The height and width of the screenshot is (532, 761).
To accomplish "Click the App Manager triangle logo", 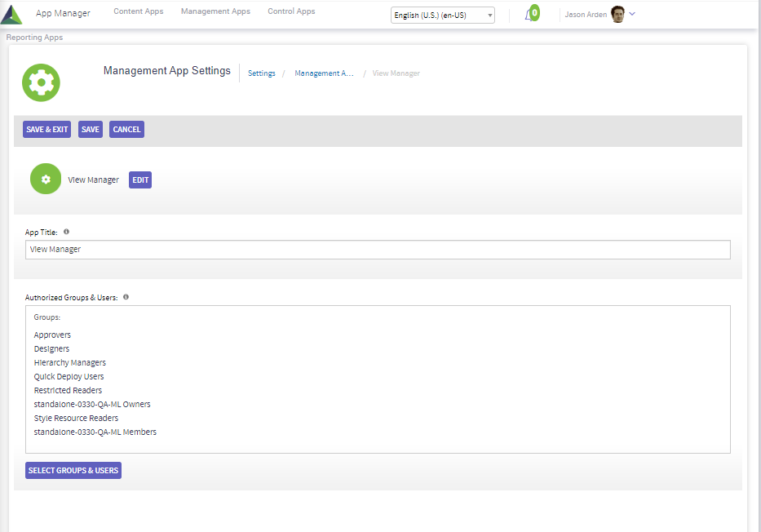I will tap(12, 15).
